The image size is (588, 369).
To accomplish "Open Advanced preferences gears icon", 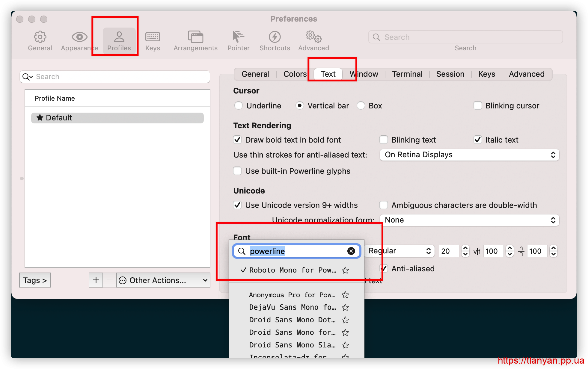I will (x=313, y=37).
